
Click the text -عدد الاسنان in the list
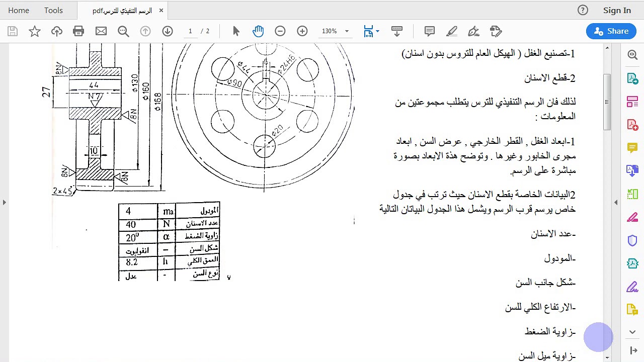[553, 234]
